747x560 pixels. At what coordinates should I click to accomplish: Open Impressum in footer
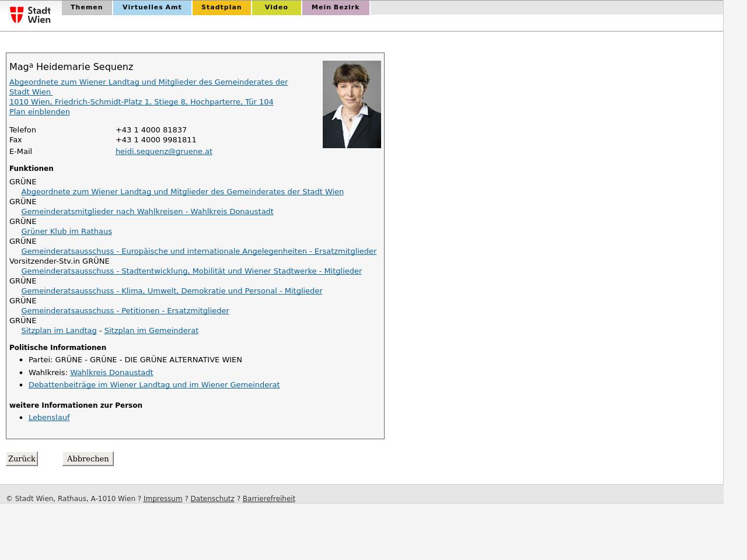click(x=163, y=499)
